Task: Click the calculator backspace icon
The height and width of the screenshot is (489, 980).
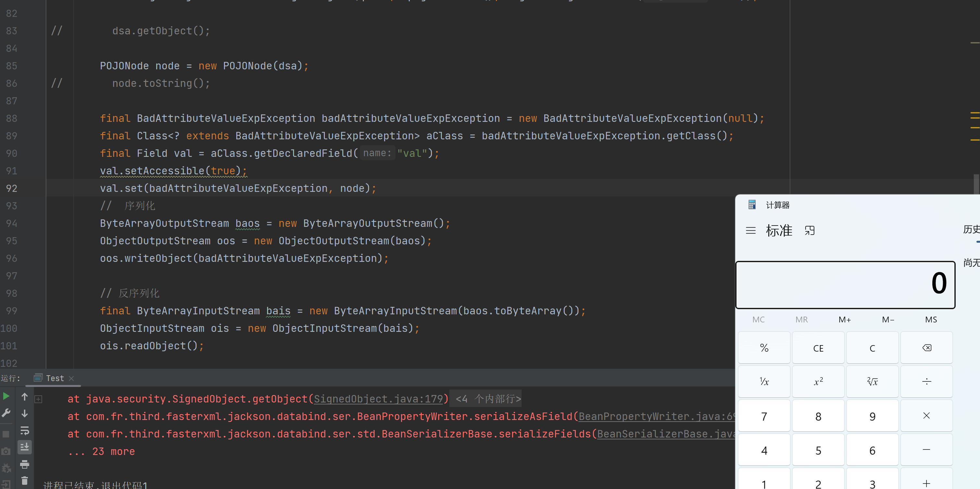Action: pos(927,347)
